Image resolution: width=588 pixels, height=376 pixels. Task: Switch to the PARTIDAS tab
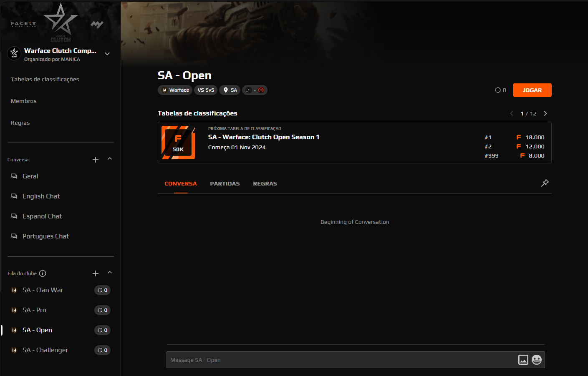(225, 183)
